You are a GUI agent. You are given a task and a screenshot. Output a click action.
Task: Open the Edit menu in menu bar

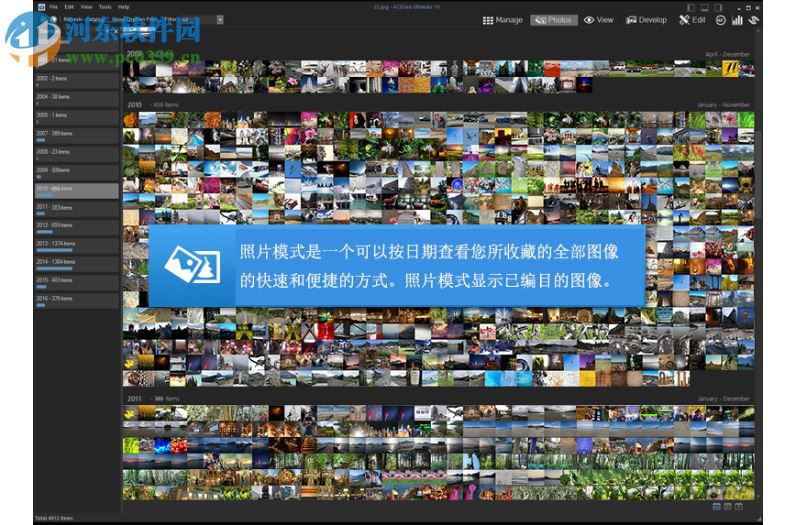coord(69,7)
